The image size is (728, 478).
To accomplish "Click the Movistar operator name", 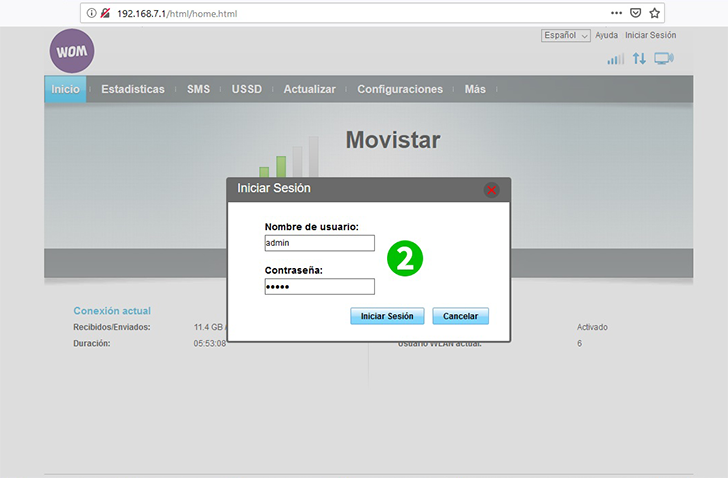I will click(393, 140).
